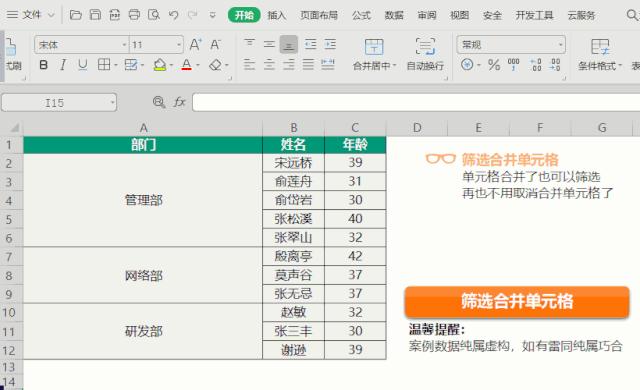Click the orange 筛选合并单元格 button
640x390 pixels.
[x=517, y=301]
